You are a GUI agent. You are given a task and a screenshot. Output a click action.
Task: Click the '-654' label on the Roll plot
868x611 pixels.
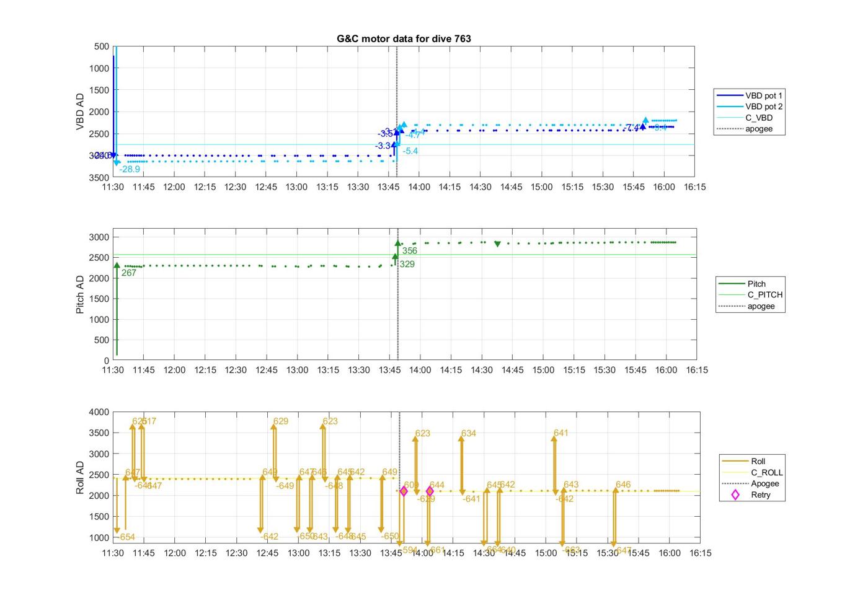click(x=126, y=537)
